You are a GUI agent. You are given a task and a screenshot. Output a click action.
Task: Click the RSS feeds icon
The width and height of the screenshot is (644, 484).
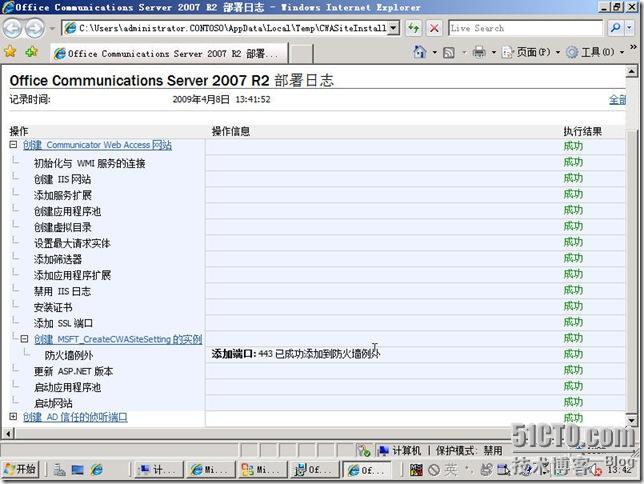pos(449,53)
